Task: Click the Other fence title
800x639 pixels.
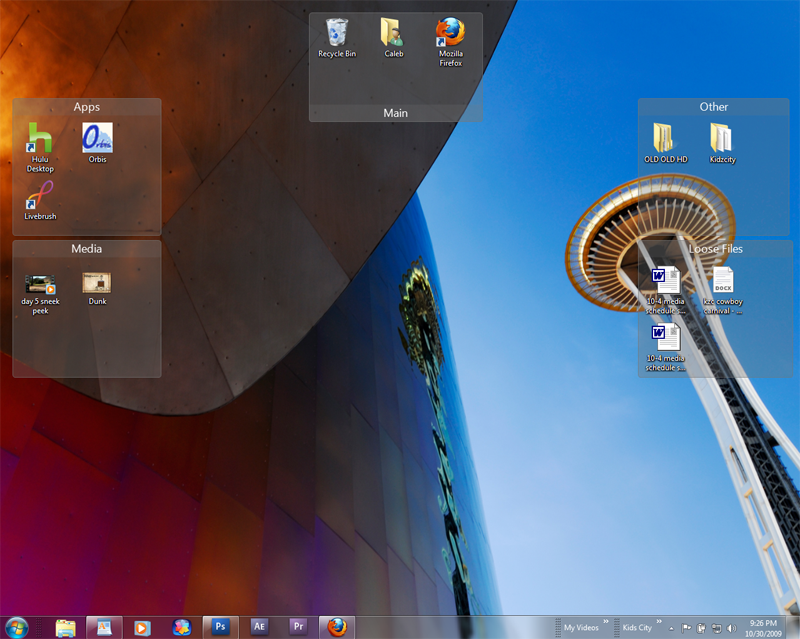Action: (714, 107)
